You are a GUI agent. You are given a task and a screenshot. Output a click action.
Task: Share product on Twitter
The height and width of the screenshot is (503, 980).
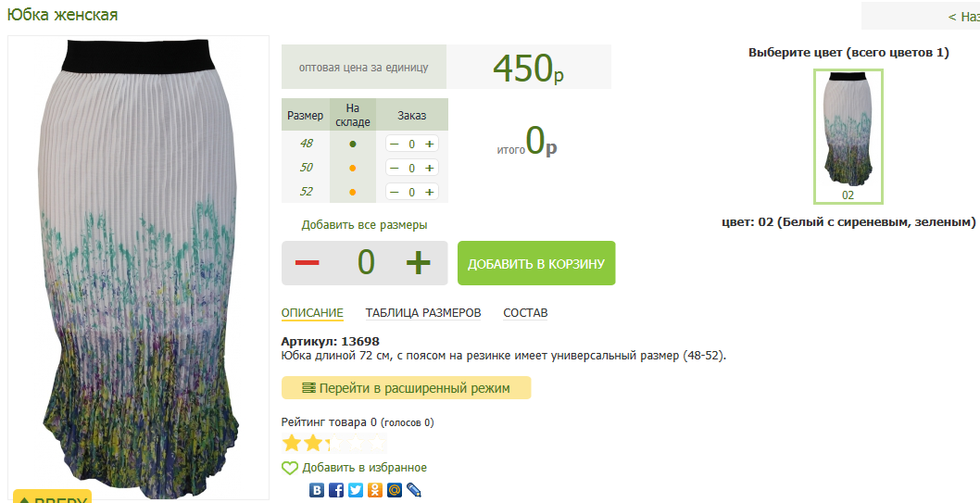pos(356,490)
